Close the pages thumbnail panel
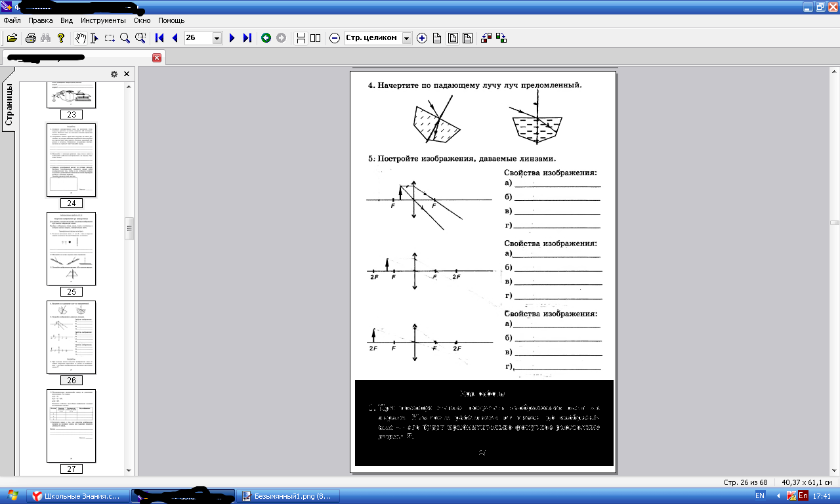The width and height of the screenshot is (840, 504). (x=127, y=74)
